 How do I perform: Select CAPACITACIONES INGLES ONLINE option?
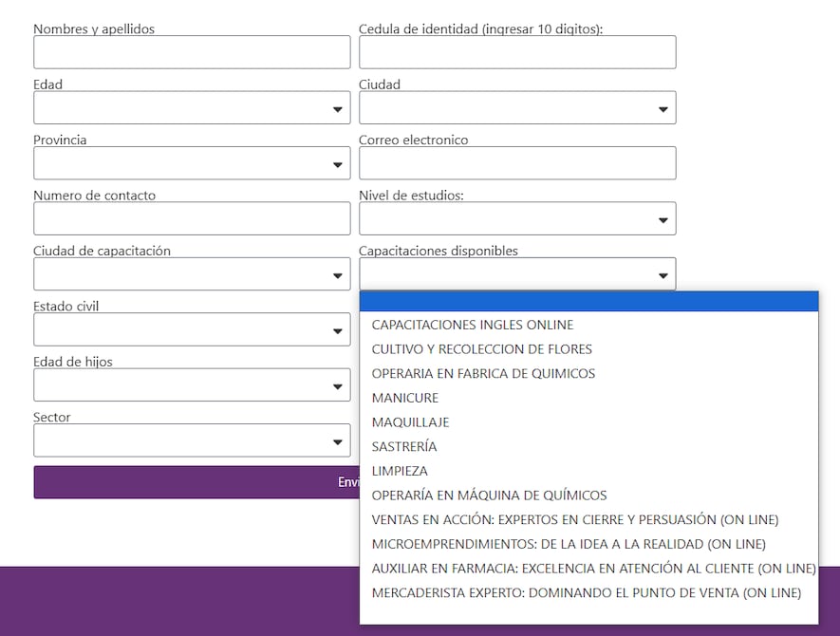coord(473,325)
